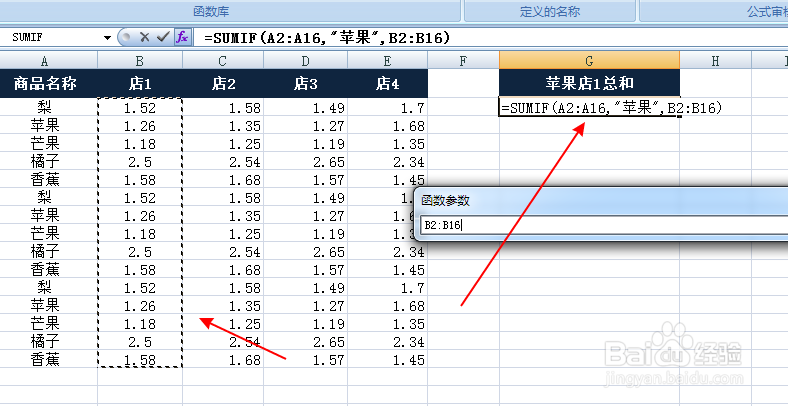Screen dimensions: 788x406
Task: Click the B2:B16 function argument field
Action: 603,226
